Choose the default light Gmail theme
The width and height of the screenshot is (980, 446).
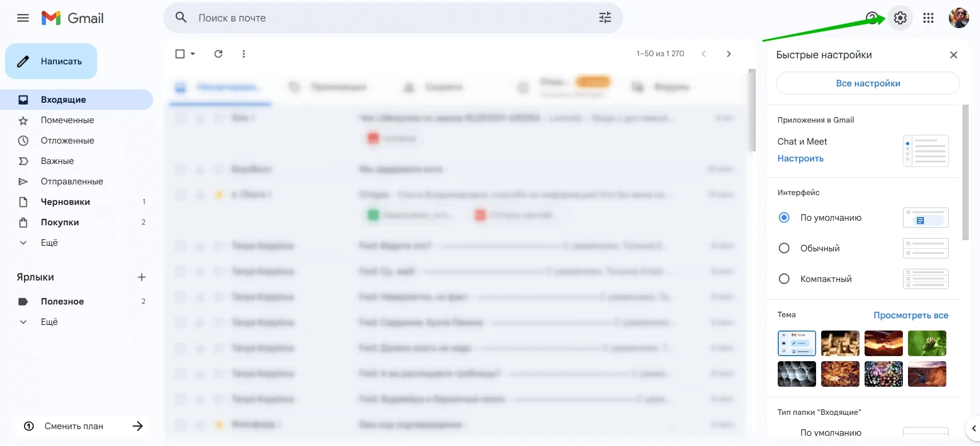click(797, 343)
